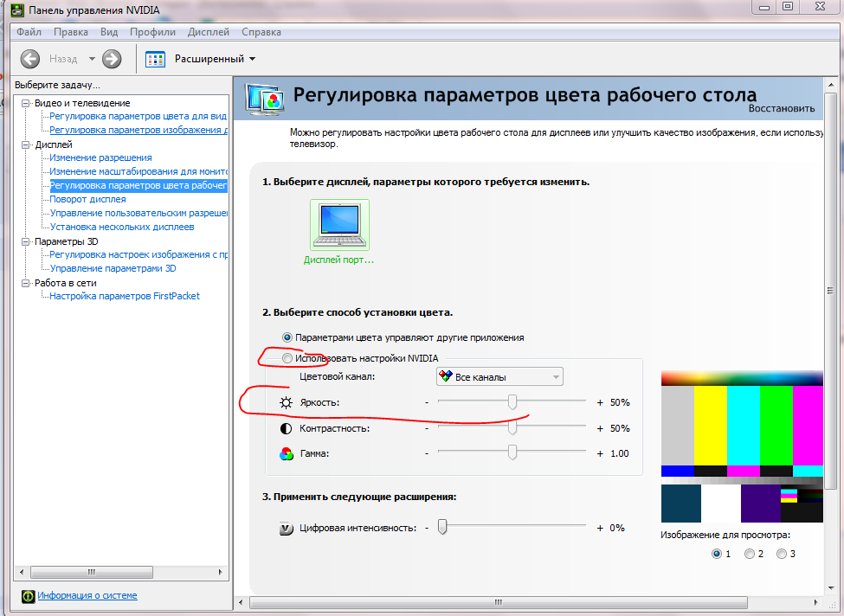Collapse the 'Дисплей' tree node
844x616 pixels.
pos(25,144)
